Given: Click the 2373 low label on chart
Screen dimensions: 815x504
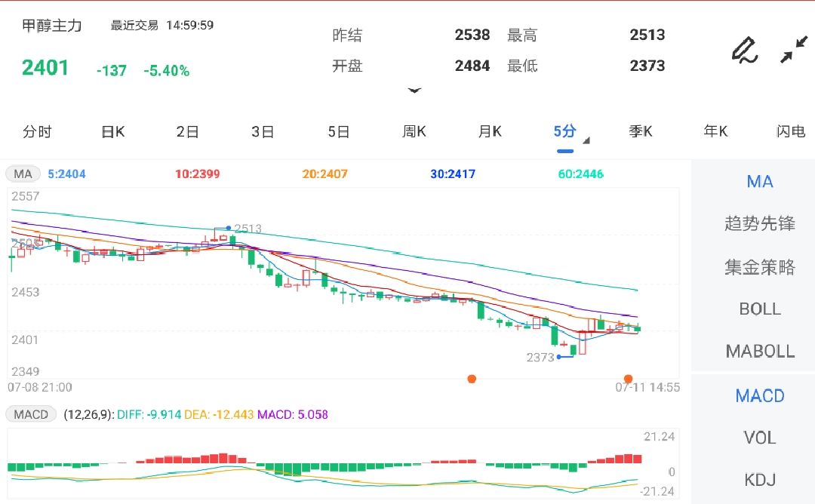Looking at the screenshot, I should tap(540, 358).
